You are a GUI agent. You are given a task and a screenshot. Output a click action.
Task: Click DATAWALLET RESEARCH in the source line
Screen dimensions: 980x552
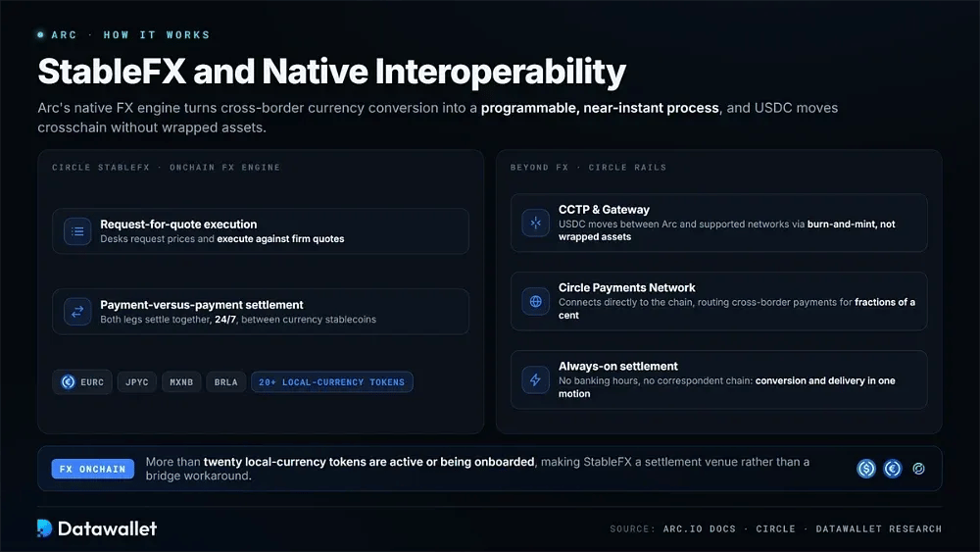click(879, 528)
